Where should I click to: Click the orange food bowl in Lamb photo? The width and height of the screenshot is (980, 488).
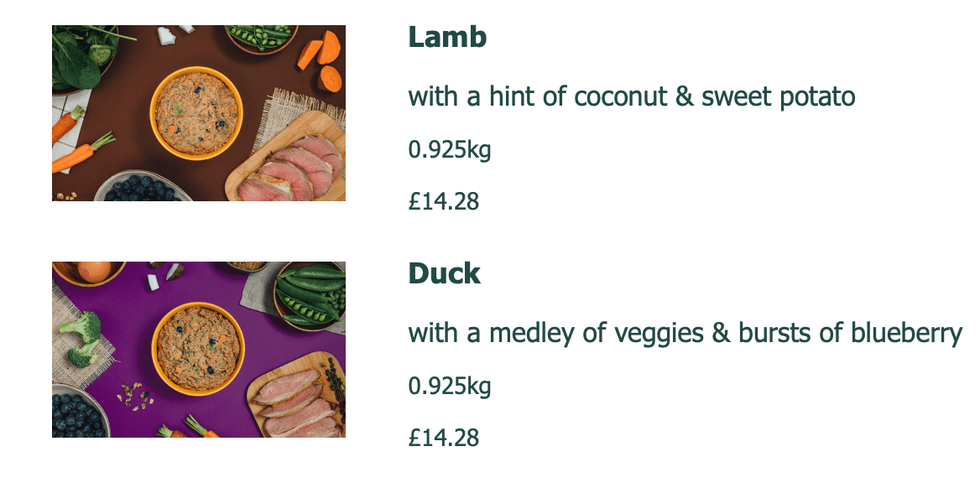pyautogui.click(x=196, y=112)
